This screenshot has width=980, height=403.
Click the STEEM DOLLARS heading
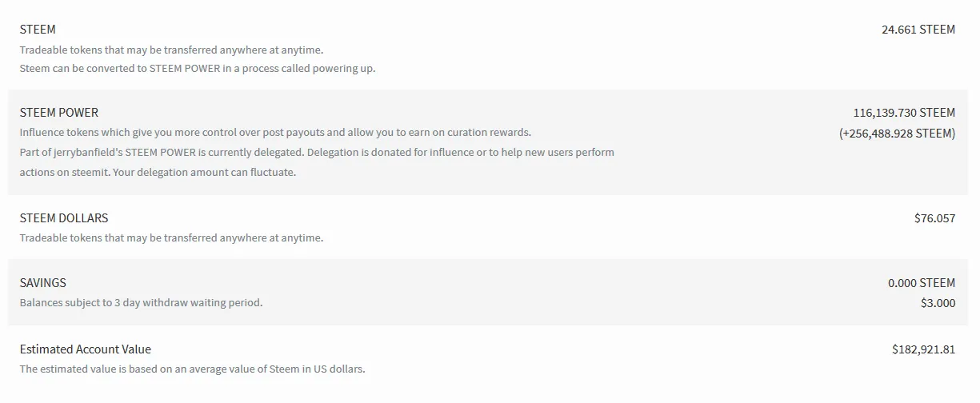tap(64, 217)
